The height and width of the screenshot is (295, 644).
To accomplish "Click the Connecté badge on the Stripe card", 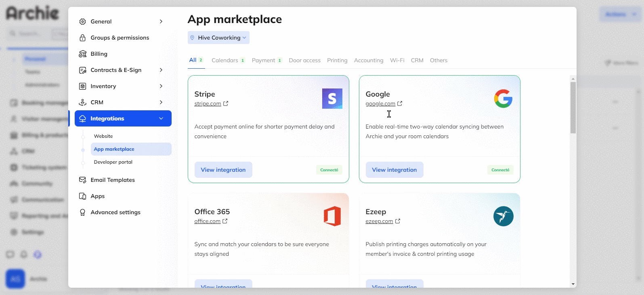I will 329,170.
